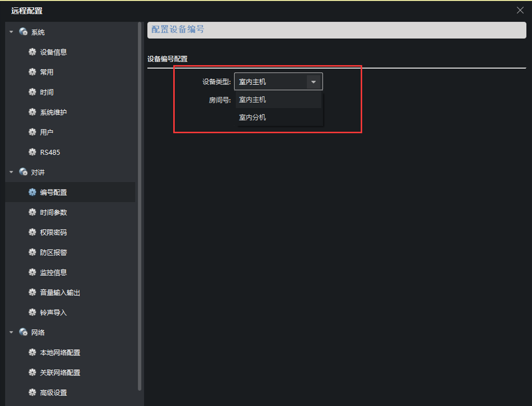Open the 系统维护 page
The width and height of the screenshot is (532, 406).
pos(53,112)
